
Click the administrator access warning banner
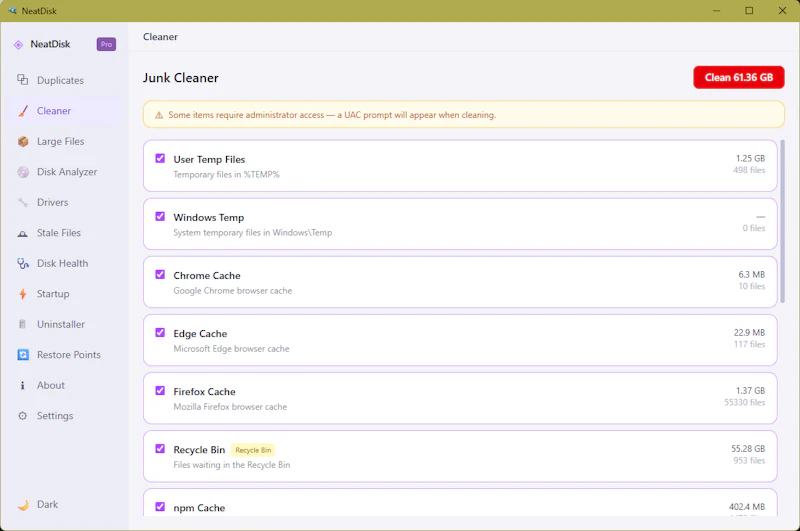click(463, 115)
